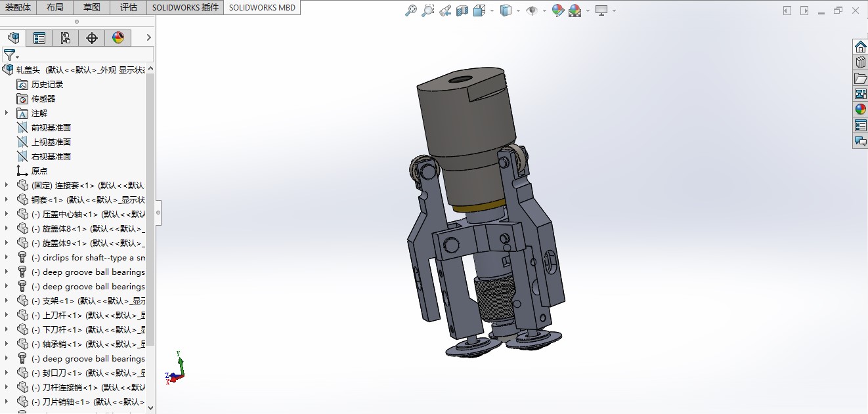Open the SOLIDWORKS 插件 tab
868x414 pixels.
pos(186,7)
